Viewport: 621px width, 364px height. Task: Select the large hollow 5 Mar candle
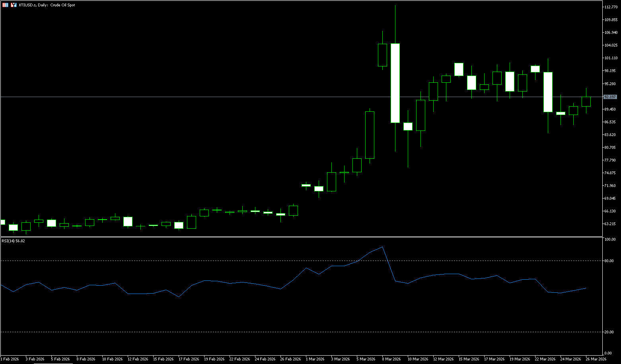click(x=370, y=135)
